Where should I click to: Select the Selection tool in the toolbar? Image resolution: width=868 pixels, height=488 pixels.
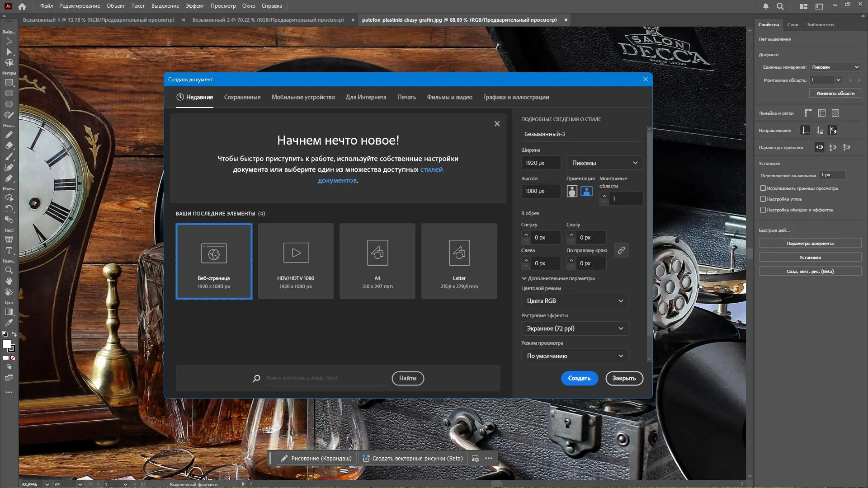pyautogui.click(x=9, y=41)
